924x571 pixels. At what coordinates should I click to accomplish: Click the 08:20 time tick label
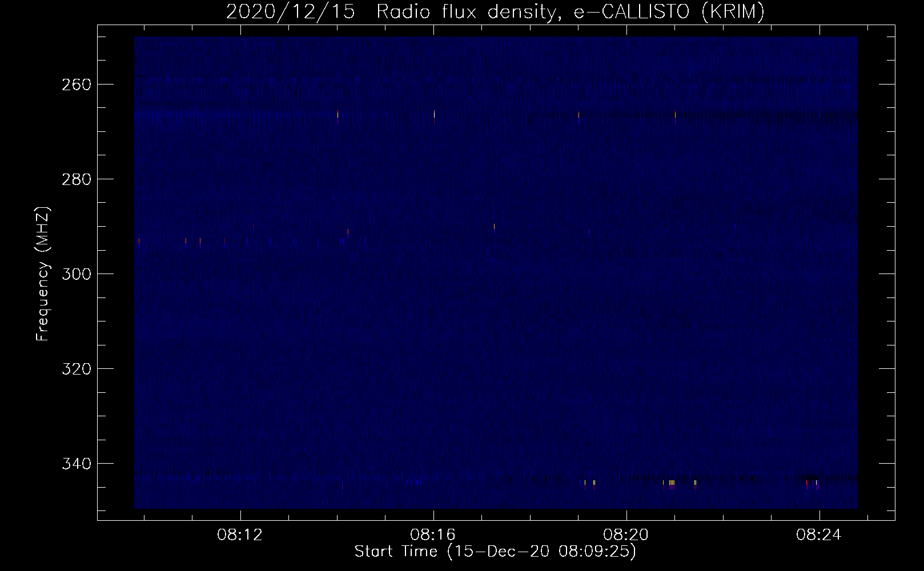(x=626, y=535)
